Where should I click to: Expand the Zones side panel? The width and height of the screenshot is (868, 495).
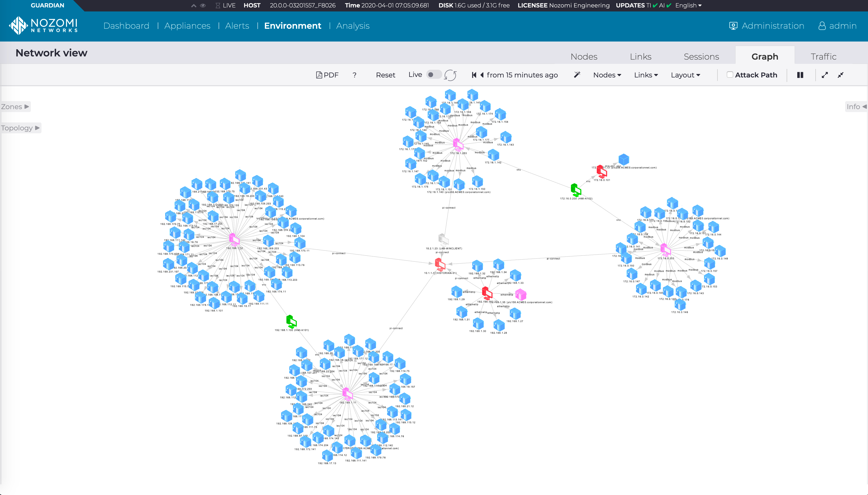pos(15,106)
